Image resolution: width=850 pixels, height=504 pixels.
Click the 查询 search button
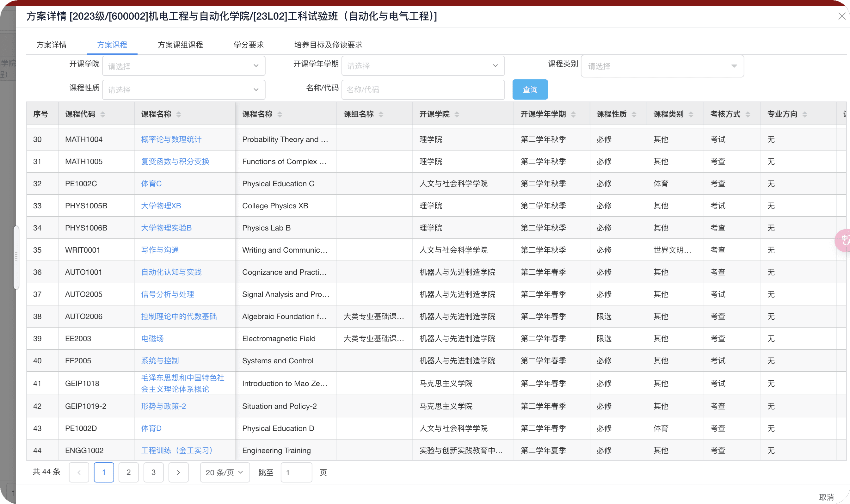(530, 90)
